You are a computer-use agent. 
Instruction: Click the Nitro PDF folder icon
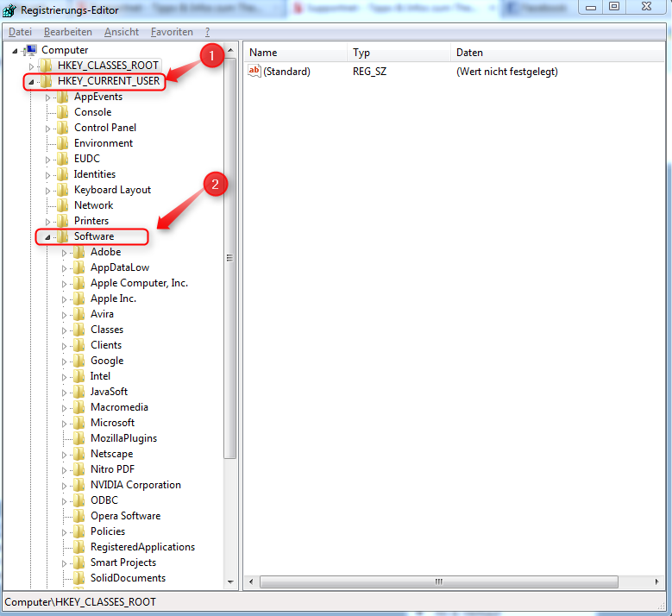[x=79, y=469]
